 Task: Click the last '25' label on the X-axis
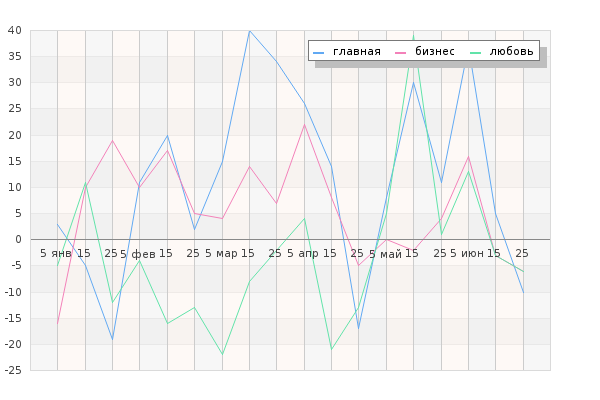[x=522, y=253]
